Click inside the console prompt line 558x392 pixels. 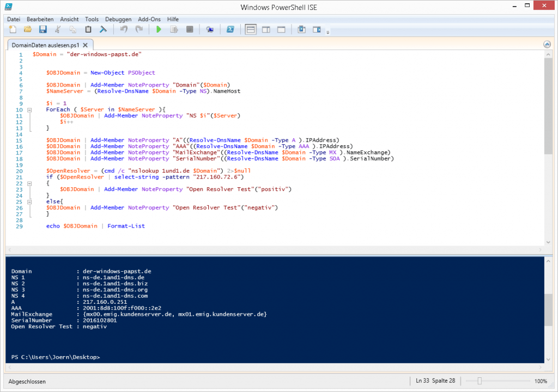[x=109, y=357]
